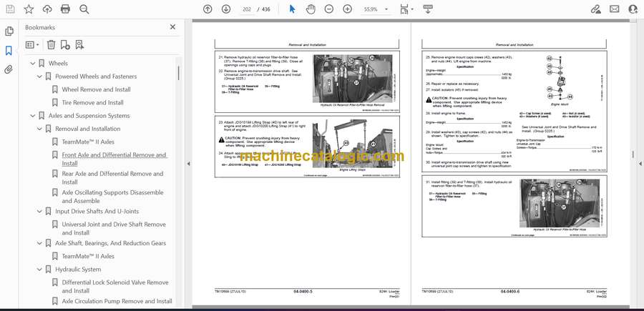Go to the next page arrow

[226, 9]
